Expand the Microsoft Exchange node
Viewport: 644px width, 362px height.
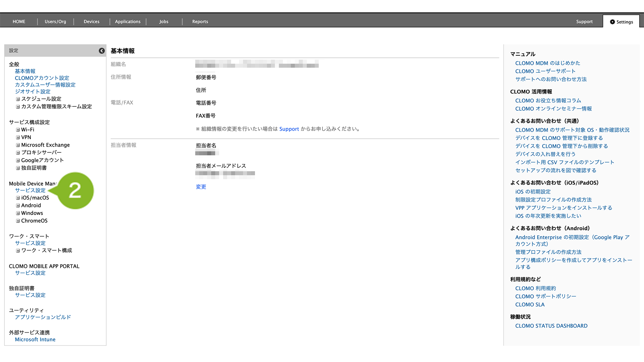tap(18, 145)
